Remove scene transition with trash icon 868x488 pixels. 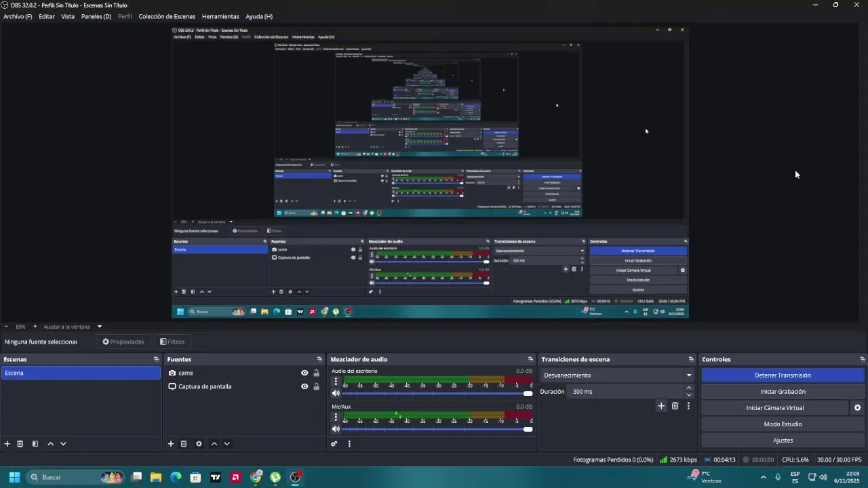[x=675, y=406]
